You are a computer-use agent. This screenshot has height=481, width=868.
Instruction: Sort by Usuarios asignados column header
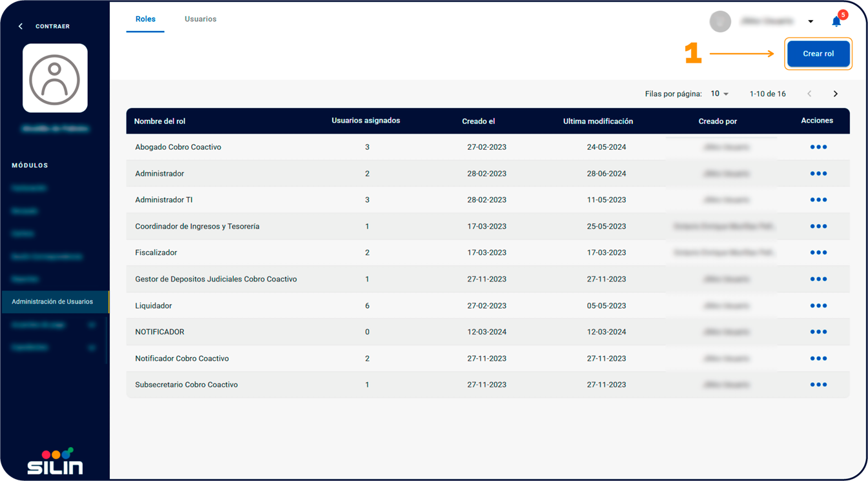[x=366, y=121]
